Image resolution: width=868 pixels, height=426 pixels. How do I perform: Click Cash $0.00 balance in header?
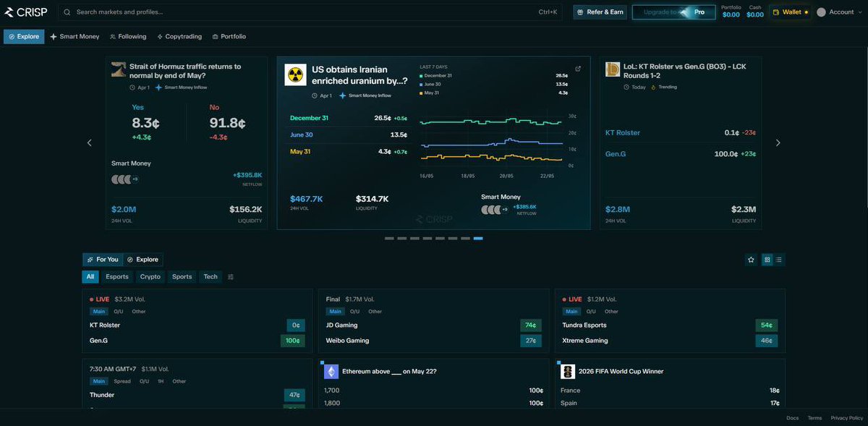coord(755,12)
